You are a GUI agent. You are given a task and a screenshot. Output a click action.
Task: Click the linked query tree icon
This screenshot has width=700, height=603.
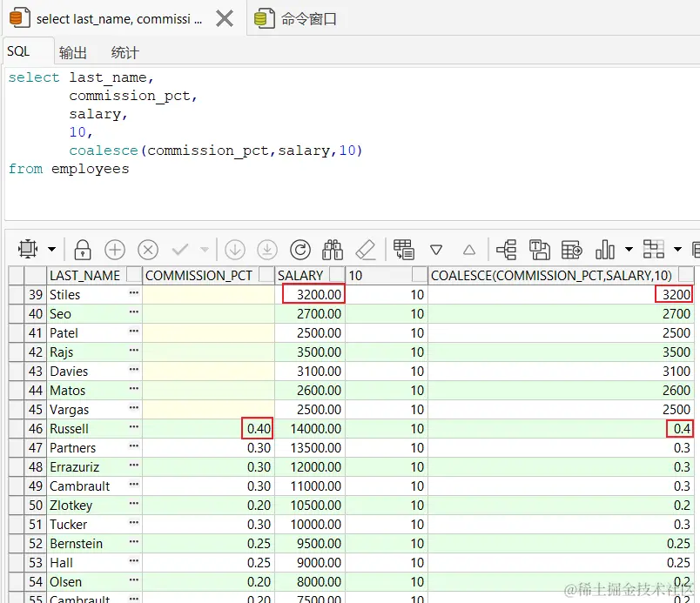tap(506, 250)
